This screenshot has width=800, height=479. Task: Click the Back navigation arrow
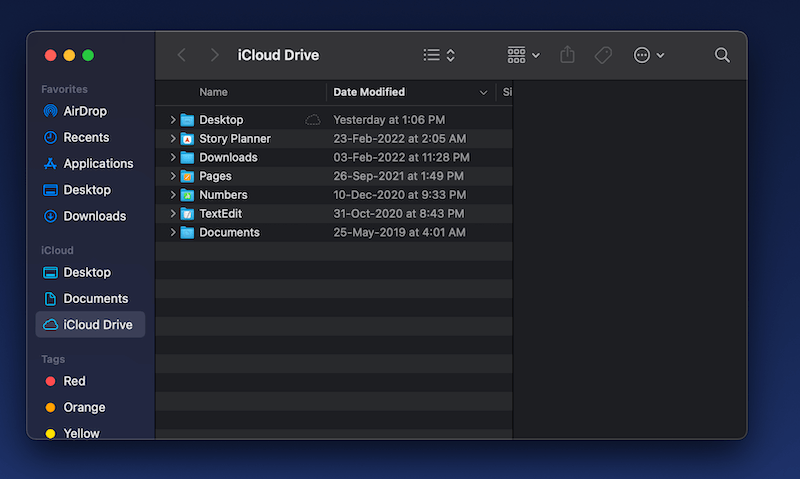[182, 55]
